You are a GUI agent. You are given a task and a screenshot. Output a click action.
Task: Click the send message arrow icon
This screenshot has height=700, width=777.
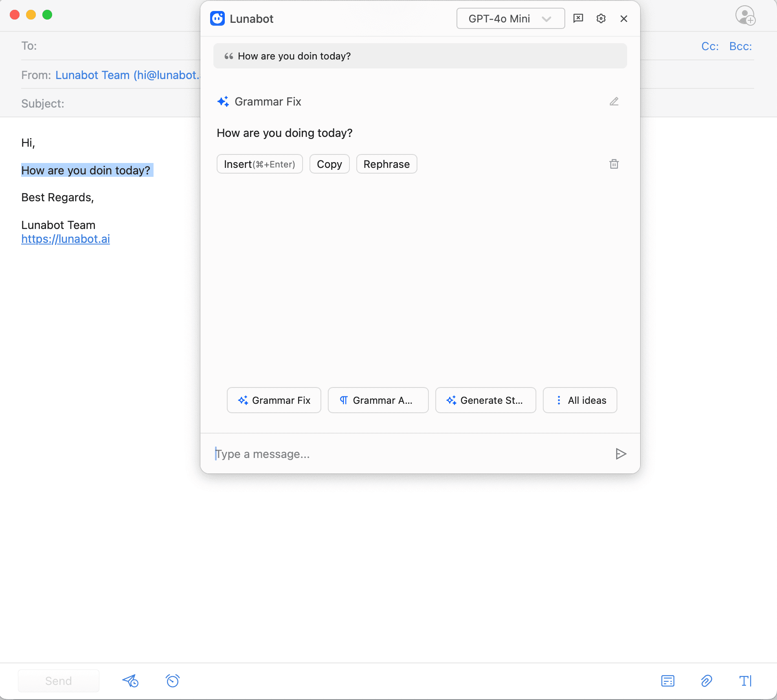pyautogui.click(x=621, y=454)
